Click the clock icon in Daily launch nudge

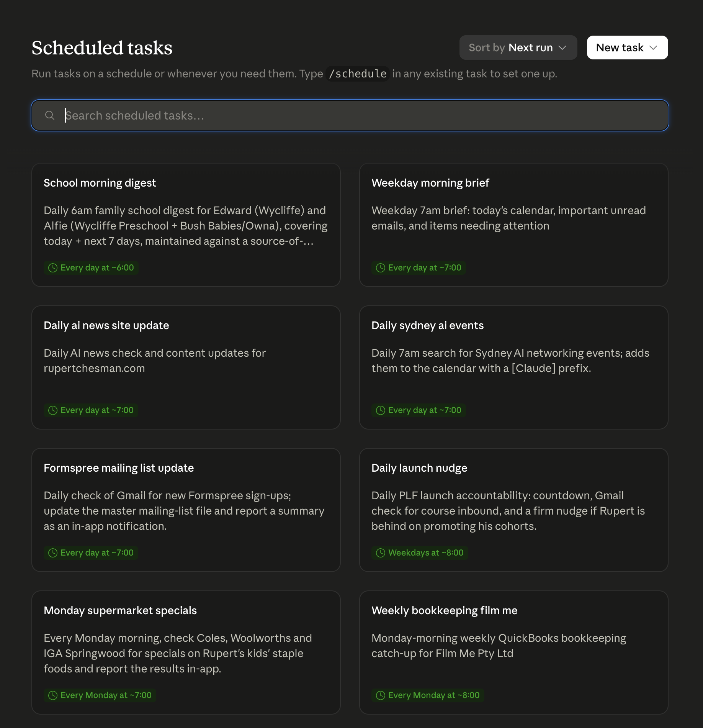tap(381, 553)
